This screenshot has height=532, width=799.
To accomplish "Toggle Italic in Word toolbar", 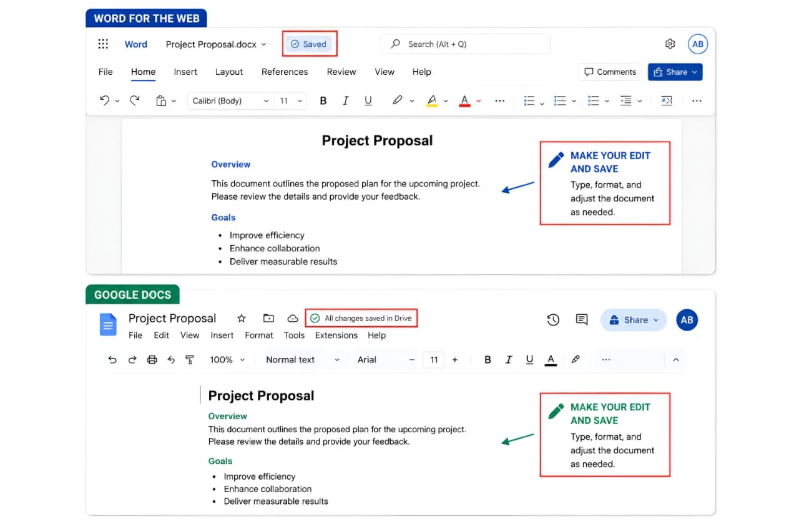I will click(345, 100).
